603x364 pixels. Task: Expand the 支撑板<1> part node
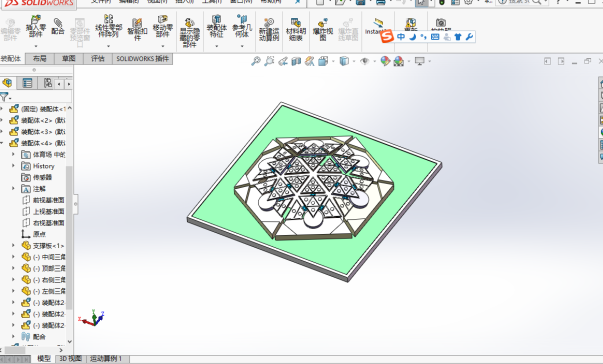[x=13, y=245]
